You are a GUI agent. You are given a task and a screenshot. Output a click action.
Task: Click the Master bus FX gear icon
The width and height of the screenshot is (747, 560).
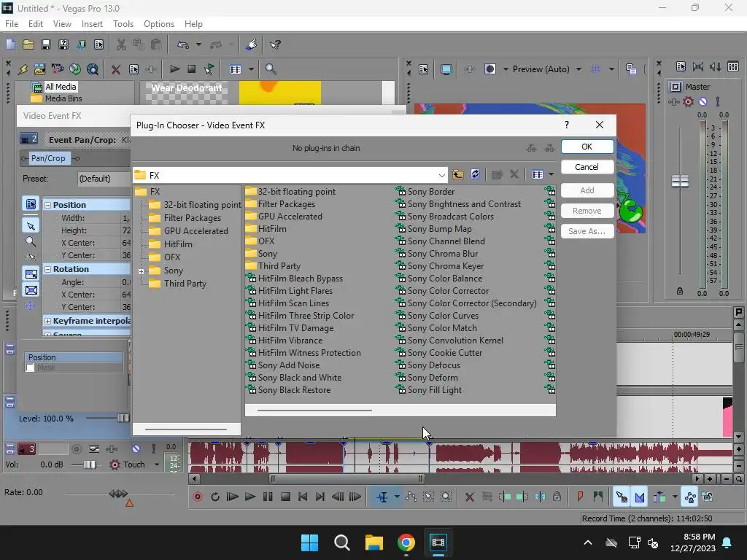(689, 101)
